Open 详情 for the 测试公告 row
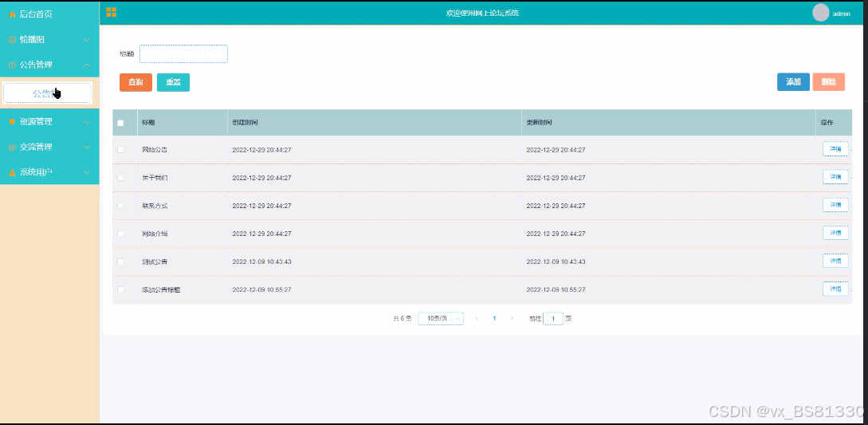This screenshot has width=868, height=425. tap(835, 261)
